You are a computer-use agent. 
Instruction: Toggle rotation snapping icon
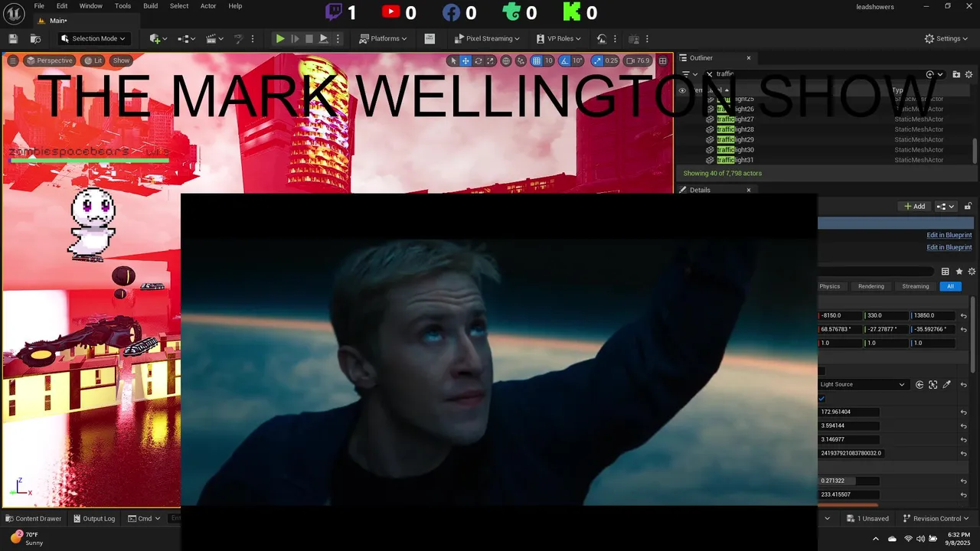pos(565,60)
